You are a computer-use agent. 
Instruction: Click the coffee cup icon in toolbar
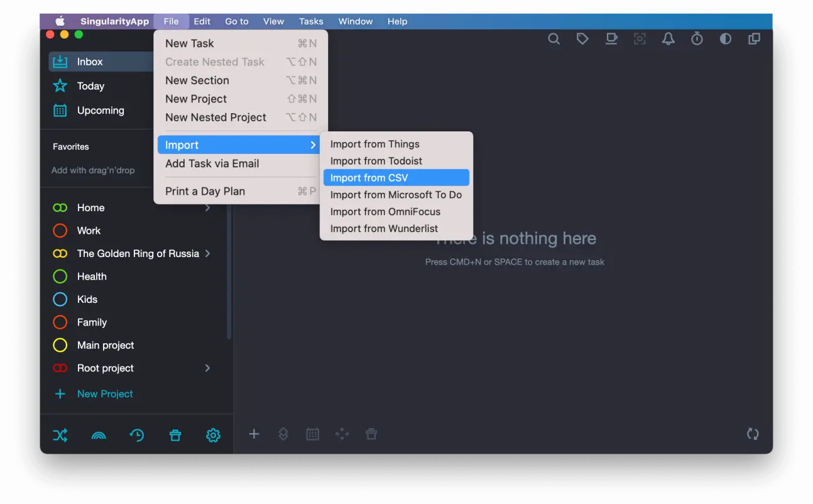coord(611,39)
